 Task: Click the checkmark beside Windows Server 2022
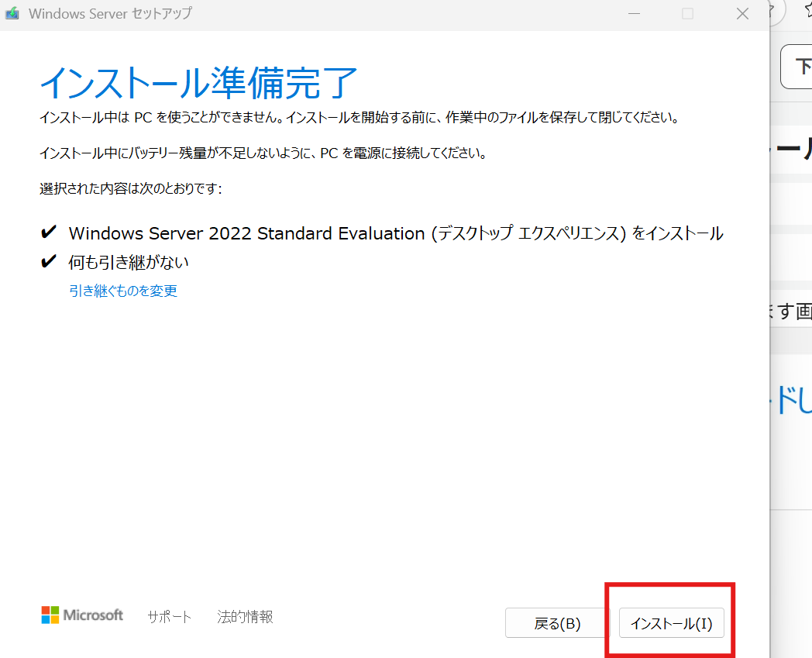coord(48,232)
